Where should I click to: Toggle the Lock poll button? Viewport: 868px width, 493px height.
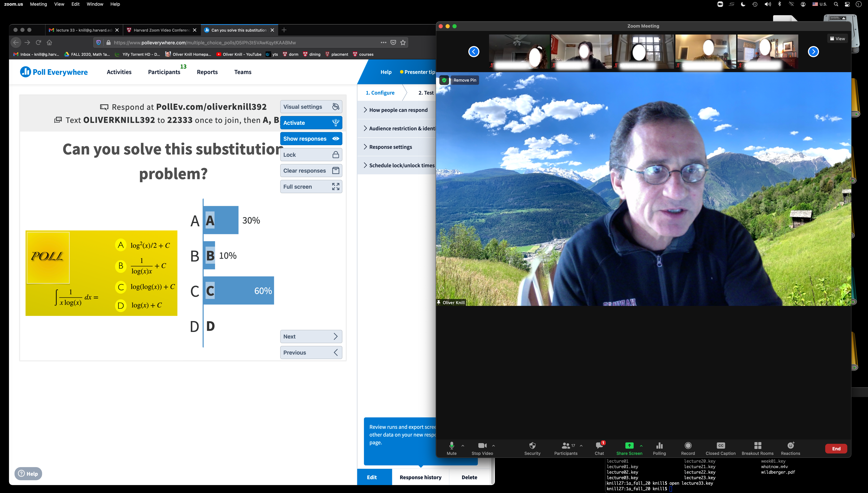click(311, 155)
